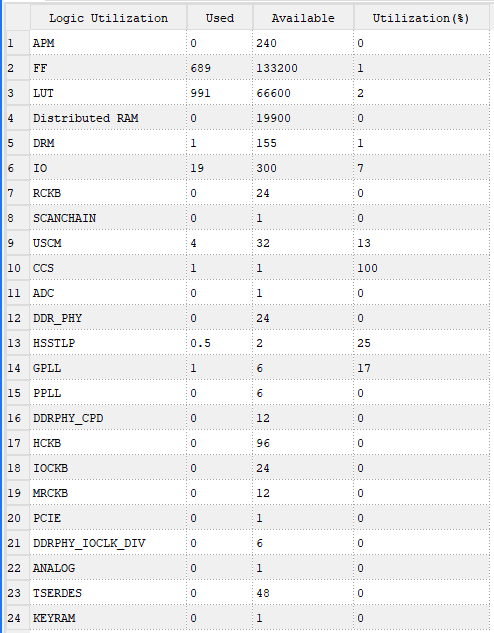Screen dimensions: 494x633
Task: Select FF Available value 133200
Action: point(303,68)
